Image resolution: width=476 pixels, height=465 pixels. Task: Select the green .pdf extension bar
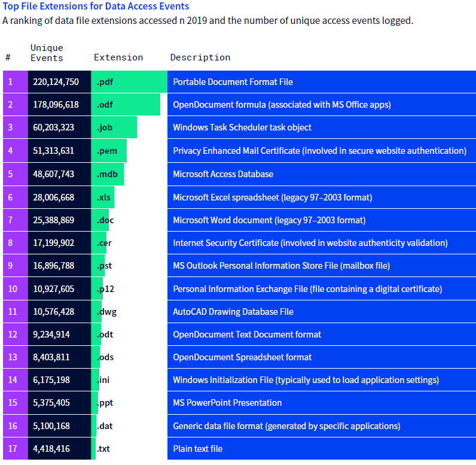tap(129, 81)
